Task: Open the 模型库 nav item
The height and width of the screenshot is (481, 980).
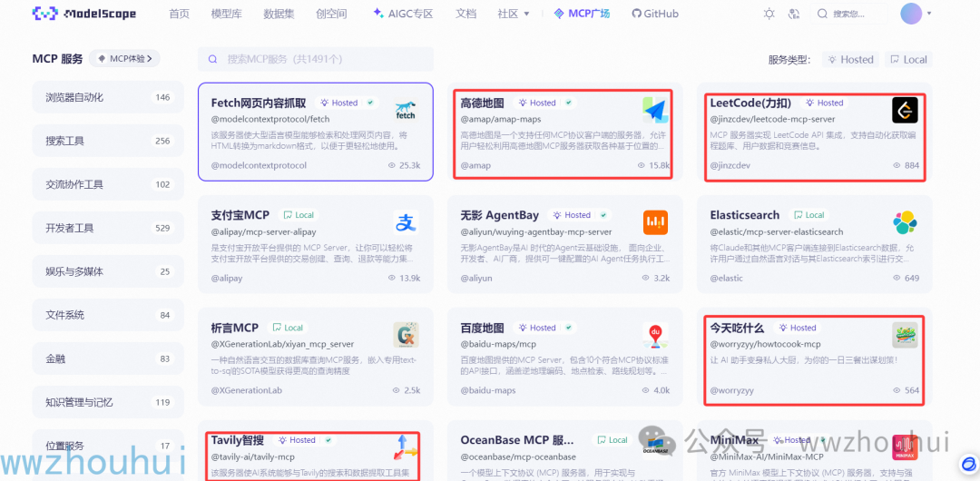Action: 227,13
